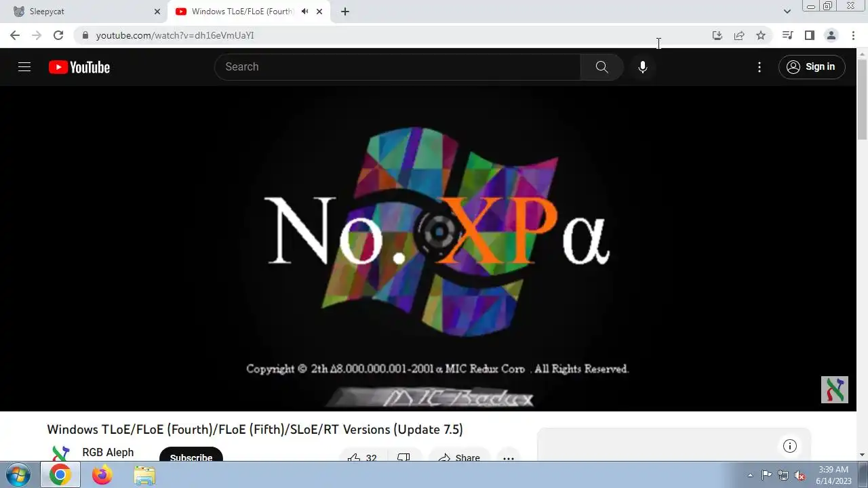Click the magnifier search button

click(601, 66)
